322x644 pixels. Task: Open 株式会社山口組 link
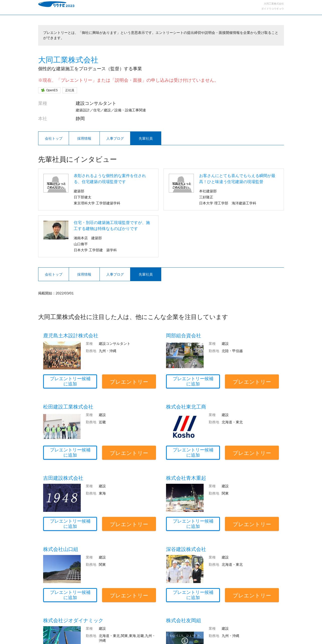coord(60,549)
